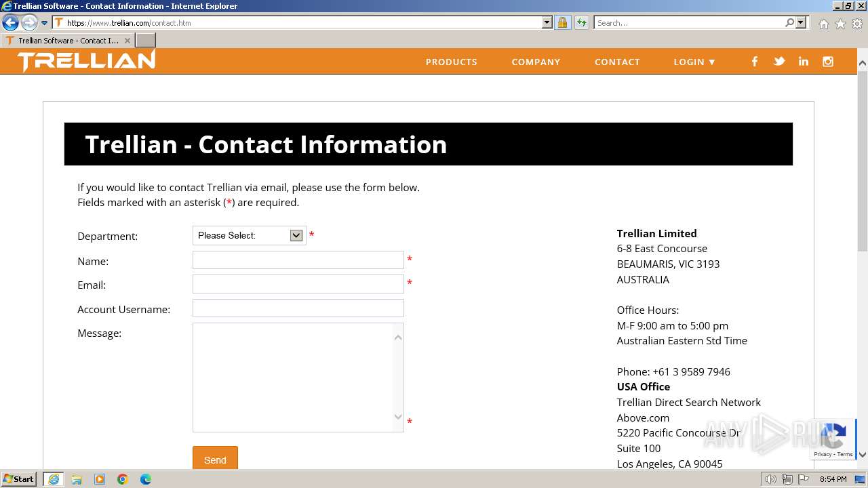Click the Department: form label

point(107,237)
